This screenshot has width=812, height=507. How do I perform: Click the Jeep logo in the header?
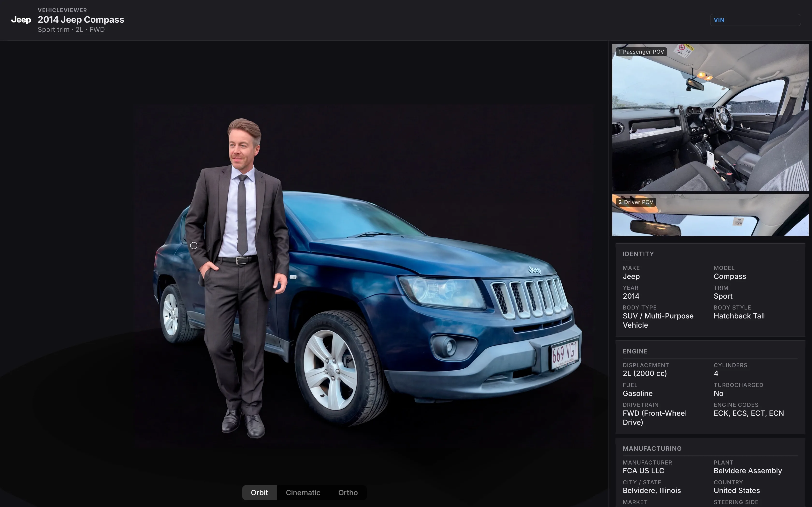point(21,20)
